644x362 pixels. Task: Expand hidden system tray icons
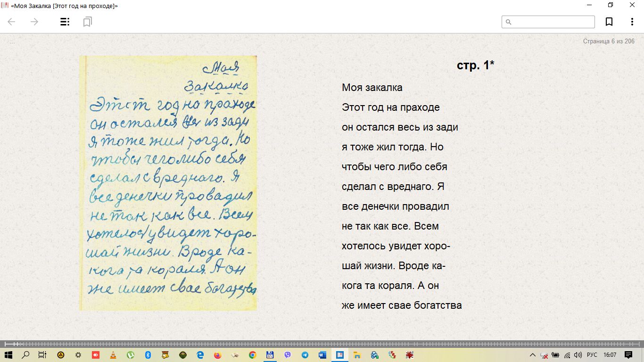click(533, 355)
